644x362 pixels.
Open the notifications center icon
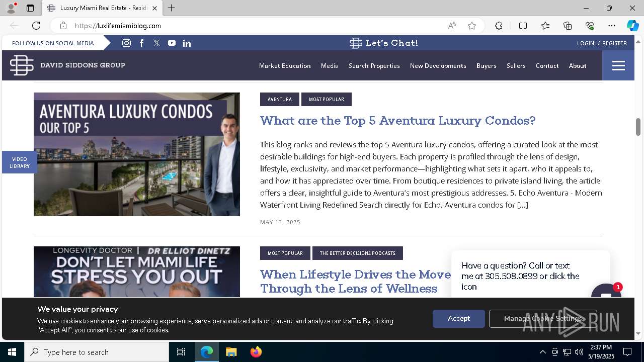pyautogui.click(x=627, y=352)
